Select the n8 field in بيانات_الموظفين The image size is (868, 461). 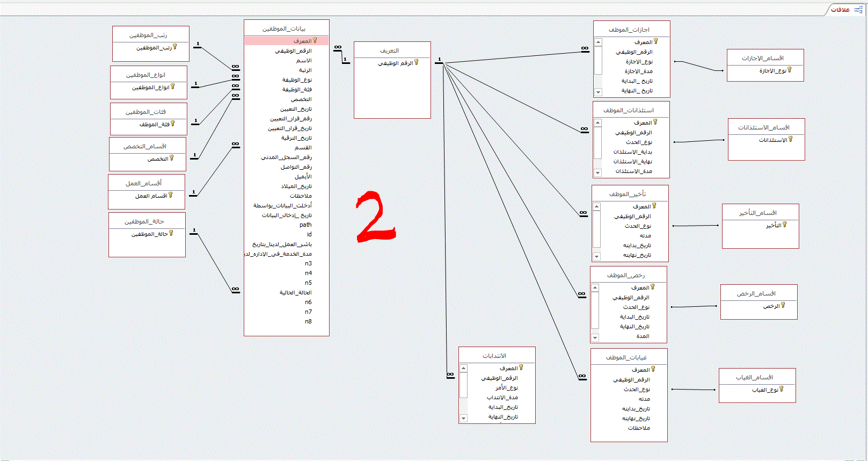(x=308, y=322)
